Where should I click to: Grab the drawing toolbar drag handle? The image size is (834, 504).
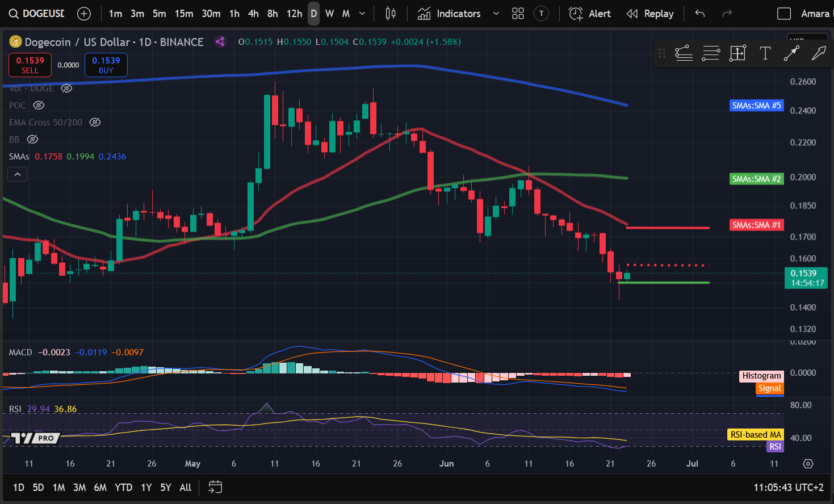662,53
